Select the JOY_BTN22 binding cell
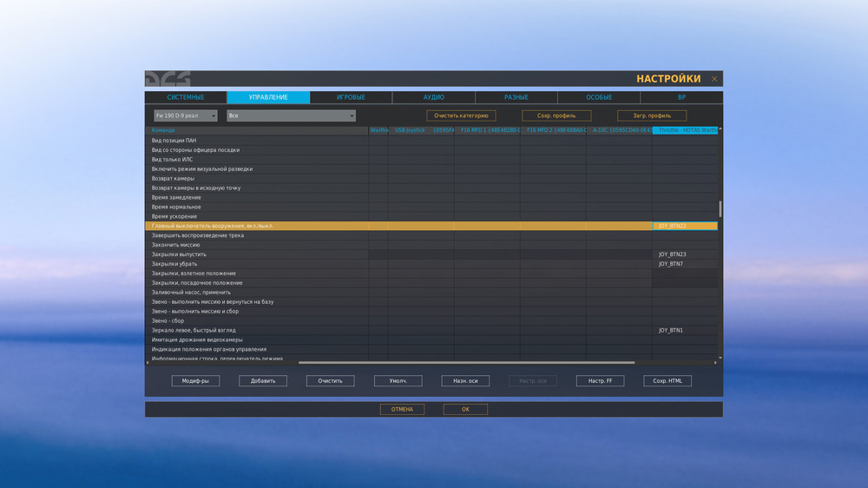Viewport: 868px width, 488px height. coord(685,226)
